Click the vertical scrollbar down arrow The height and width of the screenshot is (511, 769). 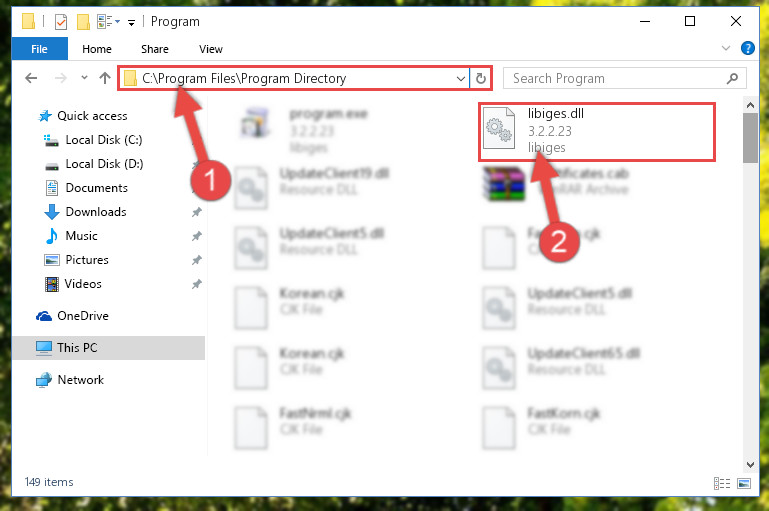click(750, 464)
